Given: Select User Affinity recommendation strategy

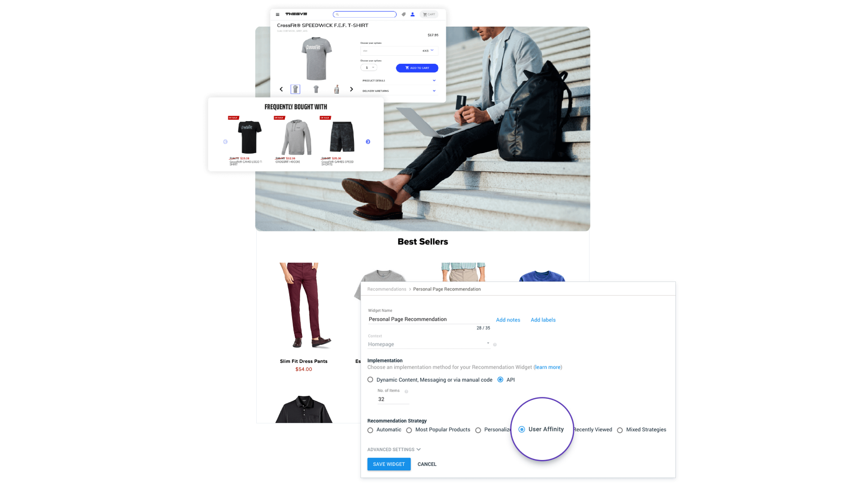Looking at the screenshot, I should tap(521, 429).
